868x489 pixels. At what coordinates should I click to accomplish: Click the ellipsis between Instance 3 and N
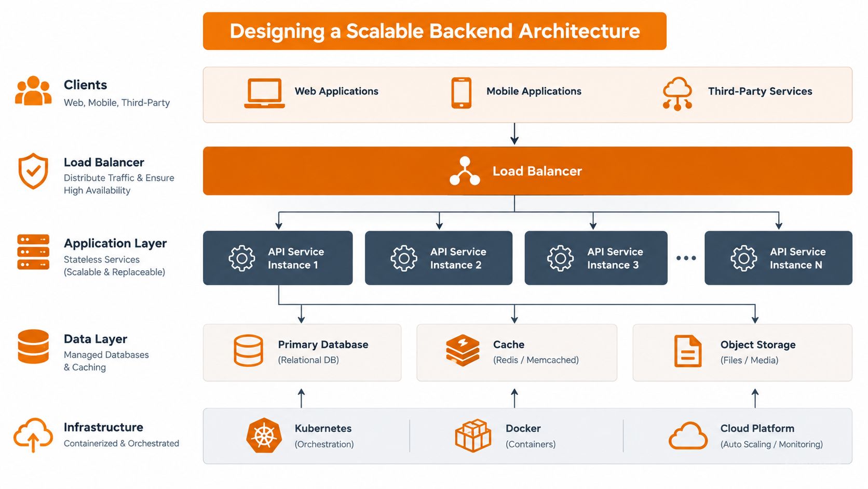(686, 258)
